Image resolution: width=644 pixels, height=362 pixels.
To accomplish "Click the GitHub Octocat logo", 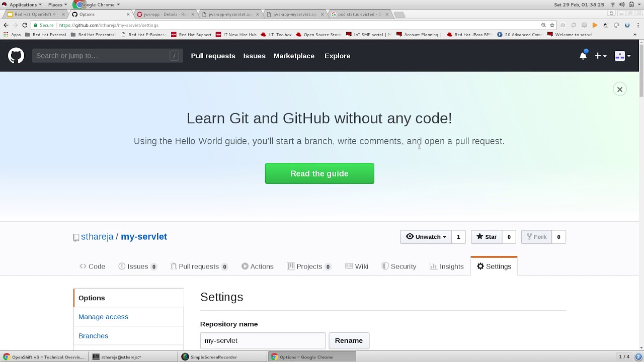I will (16, 56).
